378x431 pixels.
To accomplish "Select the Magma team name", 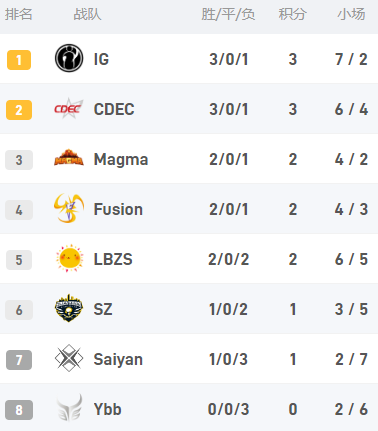I will (121, 160).
